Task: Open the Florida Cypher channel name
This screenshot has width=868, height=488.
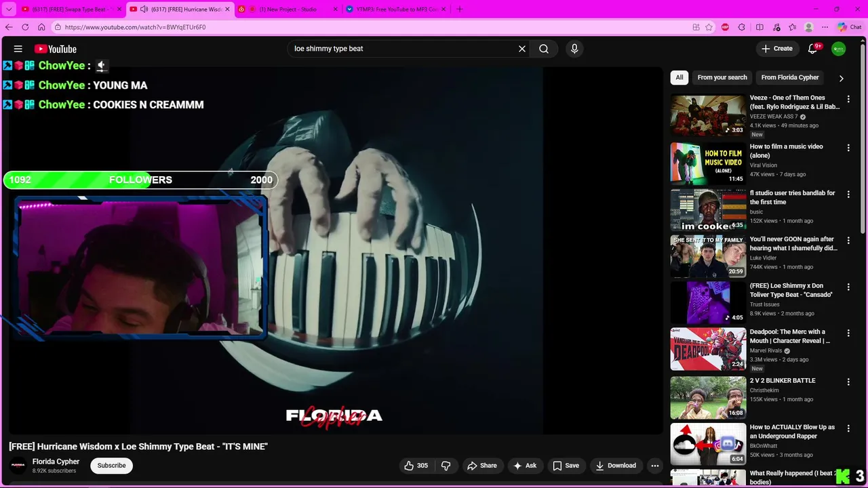Action: tap(56, 462)
